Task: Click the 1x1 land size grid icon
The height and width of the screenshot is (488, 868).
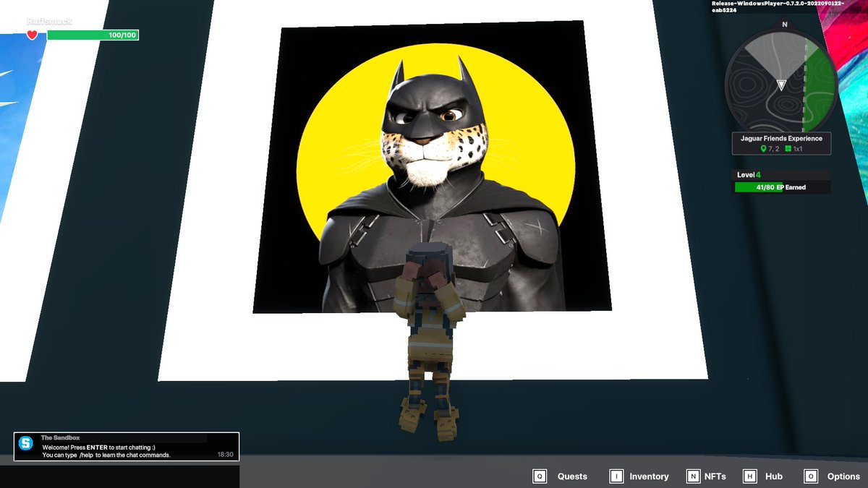Action: [787, 149]
